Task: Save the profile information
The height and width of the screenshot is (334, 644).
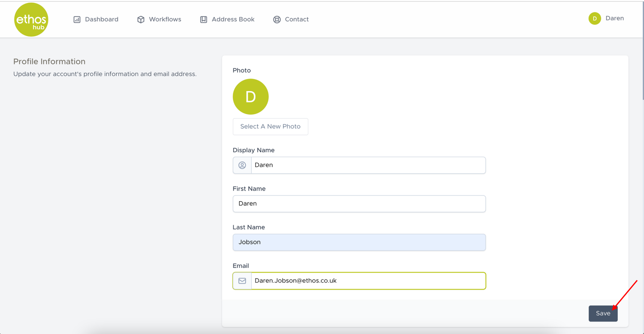Action: 603,313
